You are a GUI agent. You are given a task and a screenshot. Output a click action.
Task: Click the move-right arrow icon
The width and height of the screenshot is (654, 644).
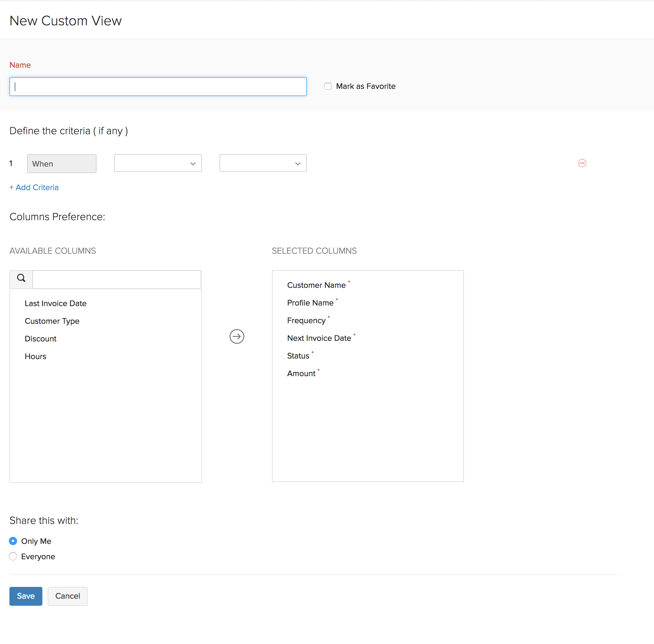pos(237,336)
